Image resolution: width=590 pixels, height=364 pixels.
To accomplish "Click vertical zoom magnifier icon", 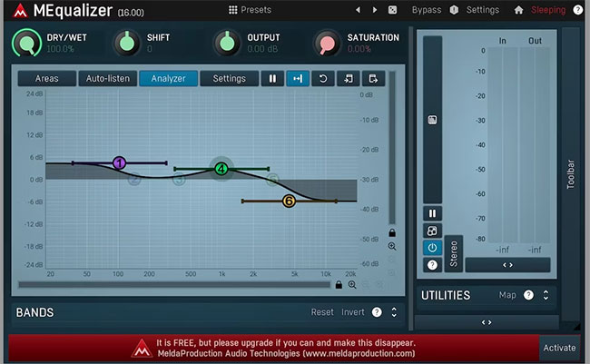I will tap(392, 246).
